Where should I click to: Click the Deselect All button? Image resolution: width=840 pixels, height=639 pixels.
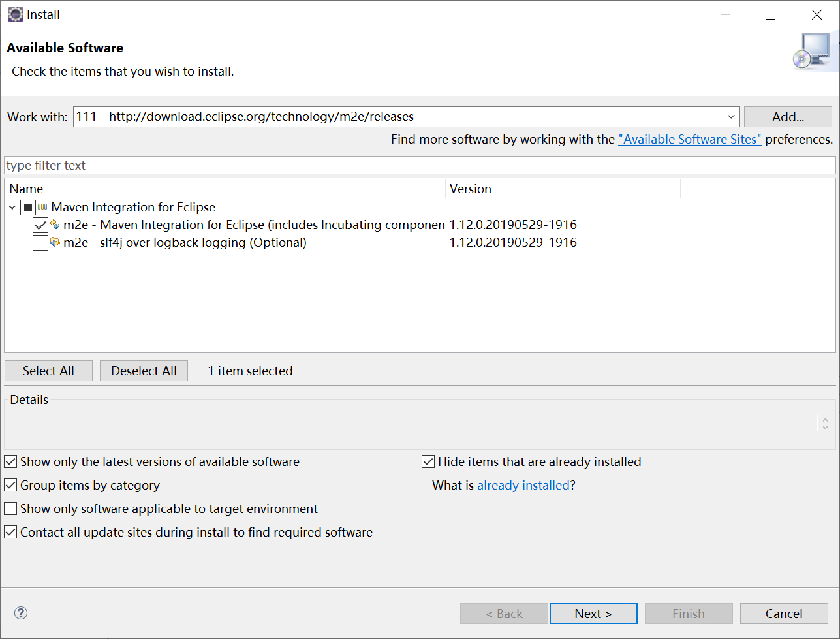click(144, 371)
